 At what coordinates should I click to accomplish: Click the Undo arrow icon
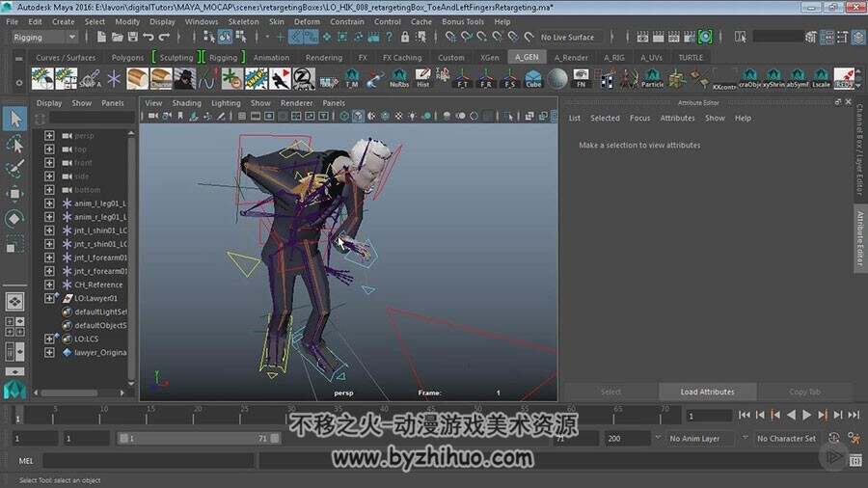[x=149, y=37]
